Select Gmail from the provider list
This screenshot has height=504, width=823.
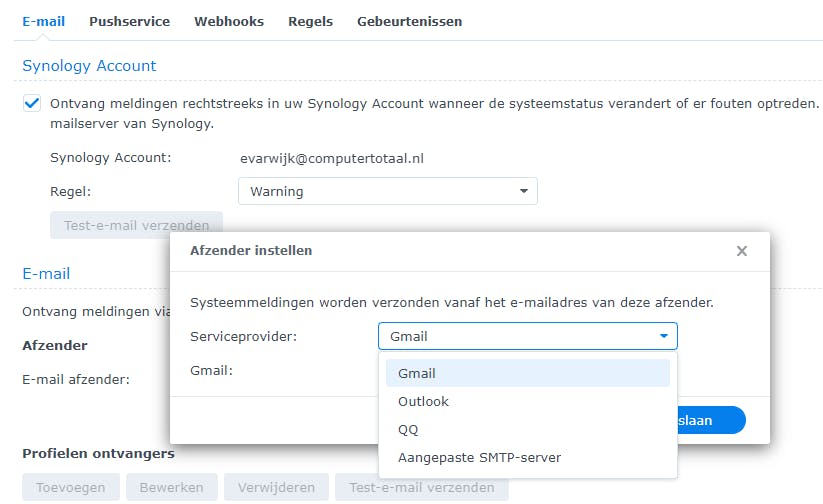tap(417, 373)
